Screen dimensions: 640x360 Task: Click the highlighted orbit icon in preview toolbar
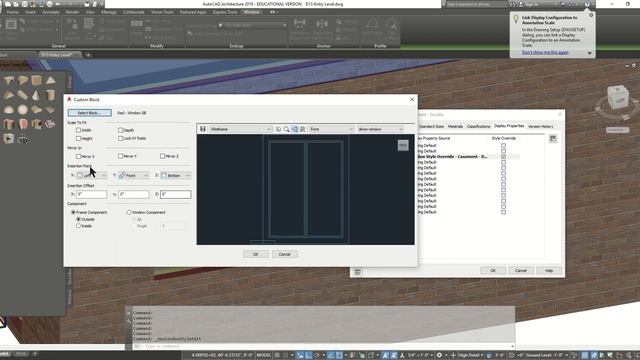[295, 129]
